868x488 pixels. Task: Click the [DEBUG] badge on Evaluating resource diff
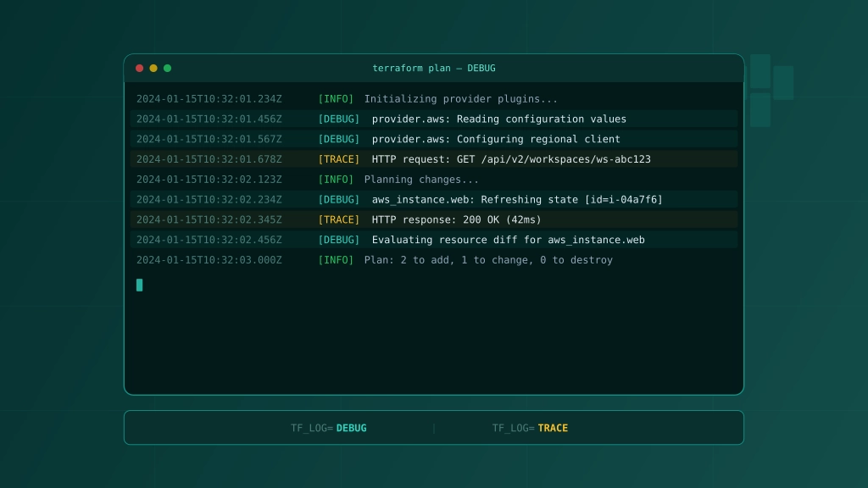coord(338,240)
